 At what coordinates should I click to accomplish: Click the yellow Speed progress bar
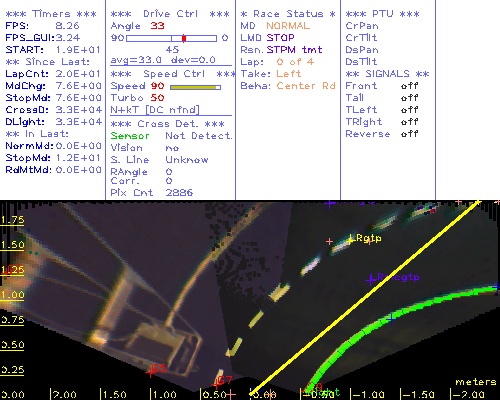pos(195,87)
